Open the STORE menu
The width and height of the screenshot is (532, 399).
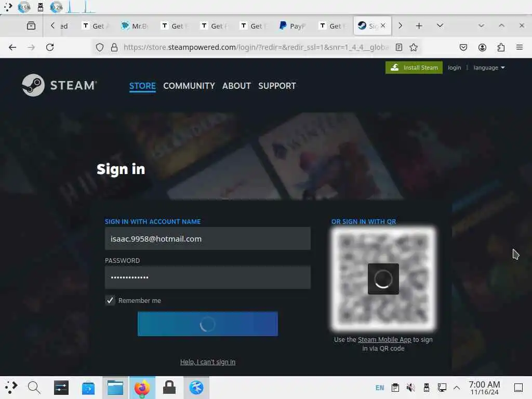tap(142, 86)
